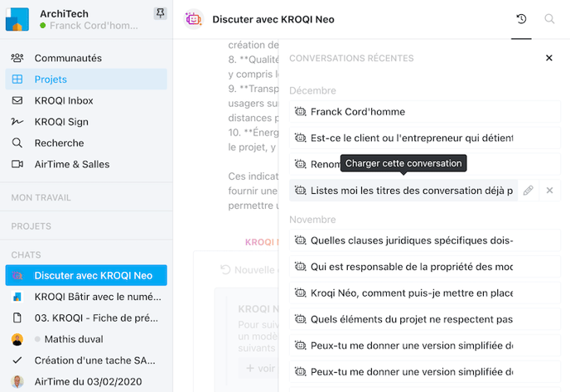Image resolution: width=570 pixels, height=392 pixels.
Task: Select Discuter avec KROQI Neo chat
Action: 86,275
